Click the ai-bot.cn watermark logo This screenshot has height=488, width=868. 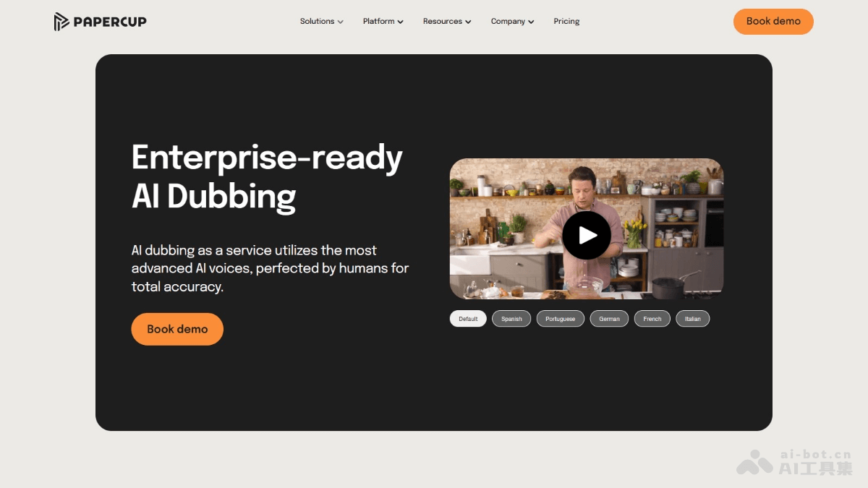(x=754, y=463)
